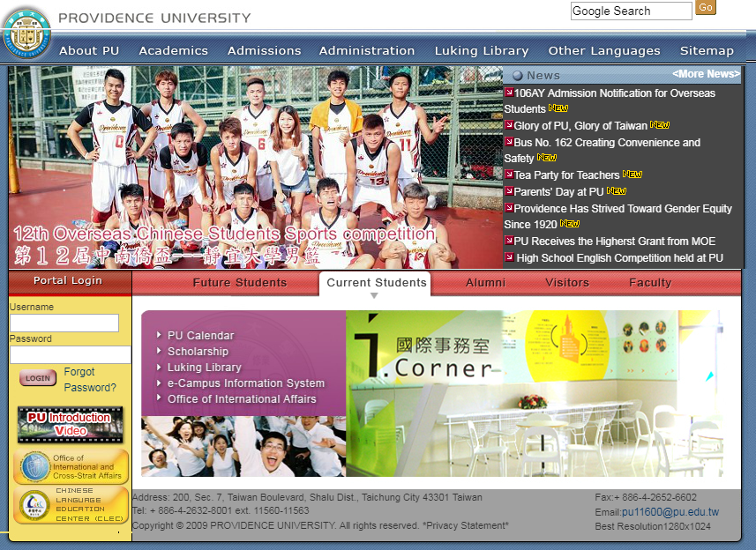Image resolution: width=756 pixels, height=550 pixels.
Task: Open Luking Library under Current Students
Action: [x=205, y=368]
